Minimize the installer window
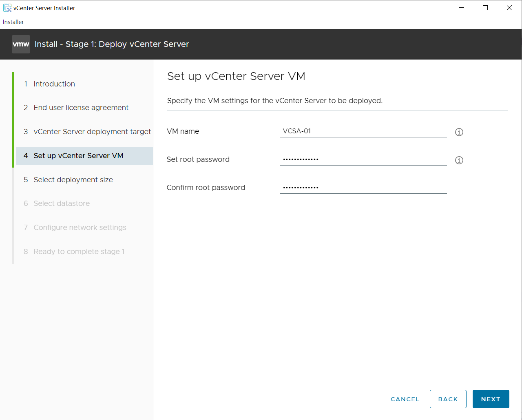 (461, 7)
